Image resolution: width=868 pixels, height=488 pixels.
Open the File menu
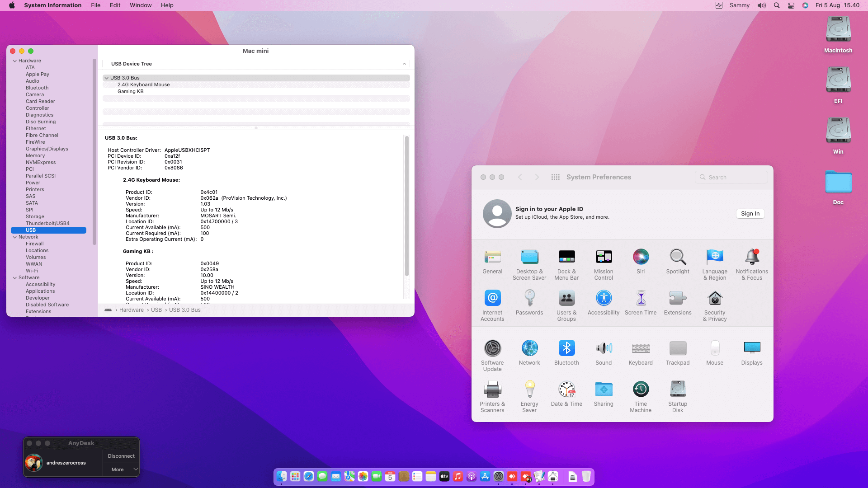[95, 5]
